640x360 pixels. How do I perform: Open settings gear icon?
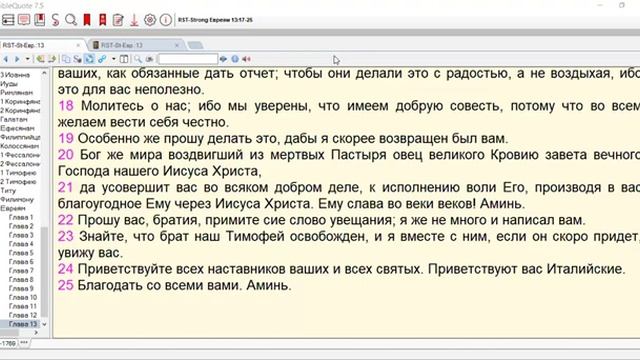click(150, 20)
